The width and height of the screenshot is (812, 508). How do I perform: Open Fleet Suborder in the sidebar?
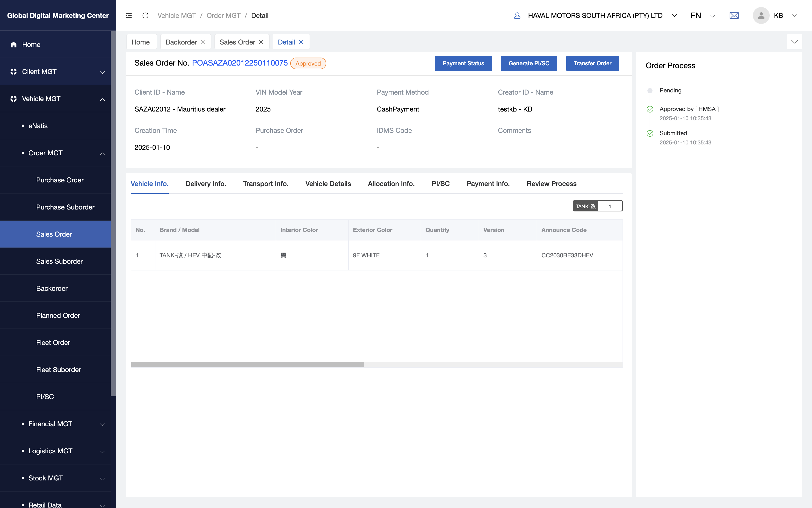pos(55,370)
